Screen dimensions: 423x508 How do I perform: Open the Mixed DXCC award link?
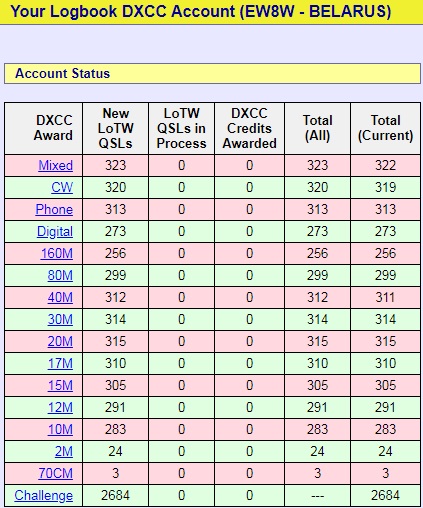[55, 165]
